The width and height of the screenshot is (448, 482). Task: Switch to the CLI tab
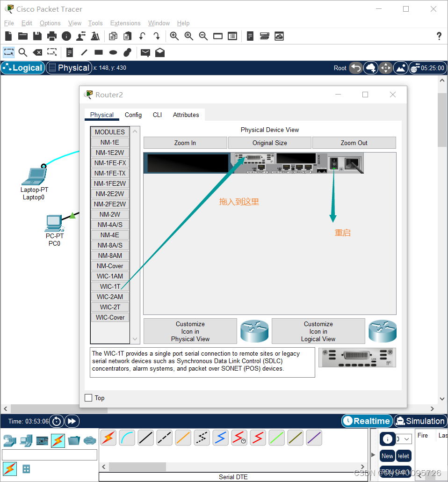point(157,115)
